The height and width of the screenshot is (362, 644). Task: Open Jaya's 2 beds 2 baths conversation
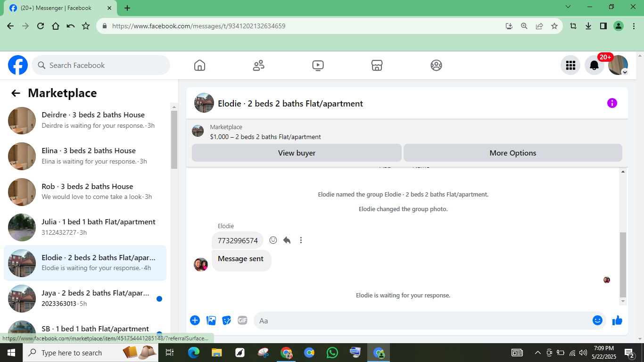[x=85, y=298]
